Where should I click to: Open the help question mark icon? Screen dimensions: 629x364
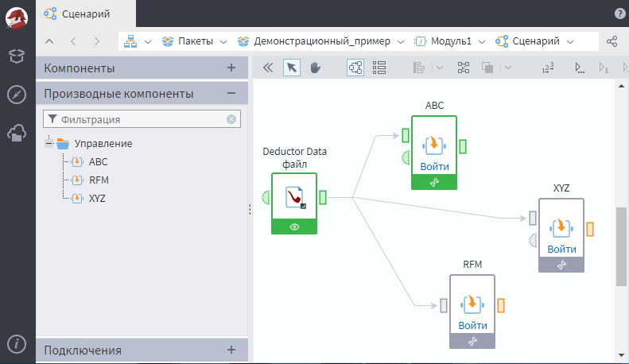(x=619, y=14)
